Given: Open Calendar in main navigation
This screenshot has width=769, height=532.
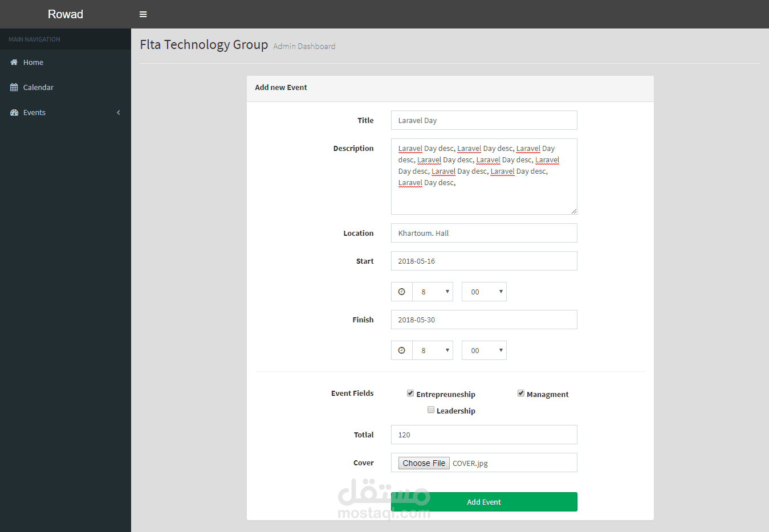Looking at the screenshot, I should pos(66,87).
